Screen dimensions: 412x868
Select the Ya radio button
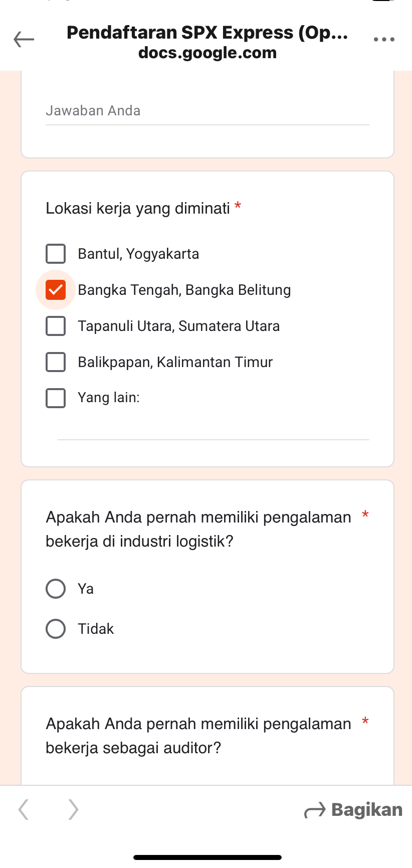click(56, 589)
